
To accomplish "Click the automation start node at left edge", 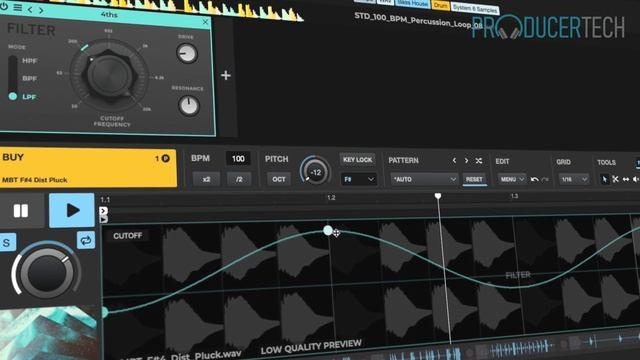I will click(x=104, y=313).
